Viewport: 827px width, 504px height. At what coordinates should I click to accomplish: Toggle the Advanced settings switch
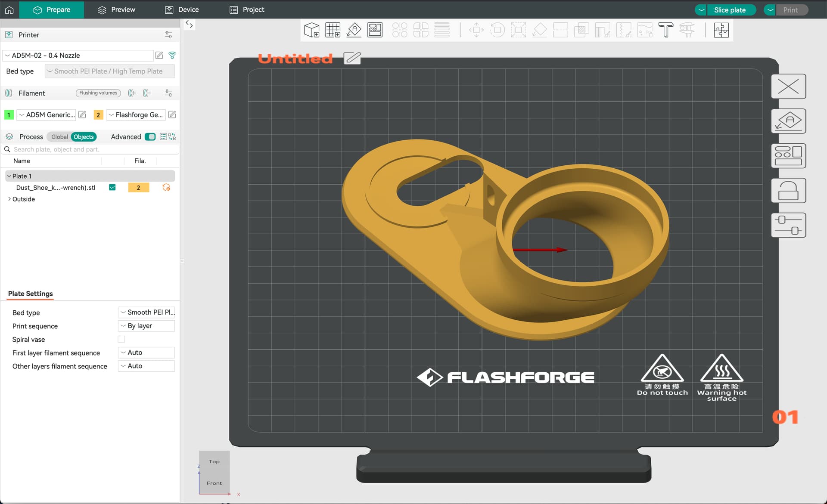(150, 137)
